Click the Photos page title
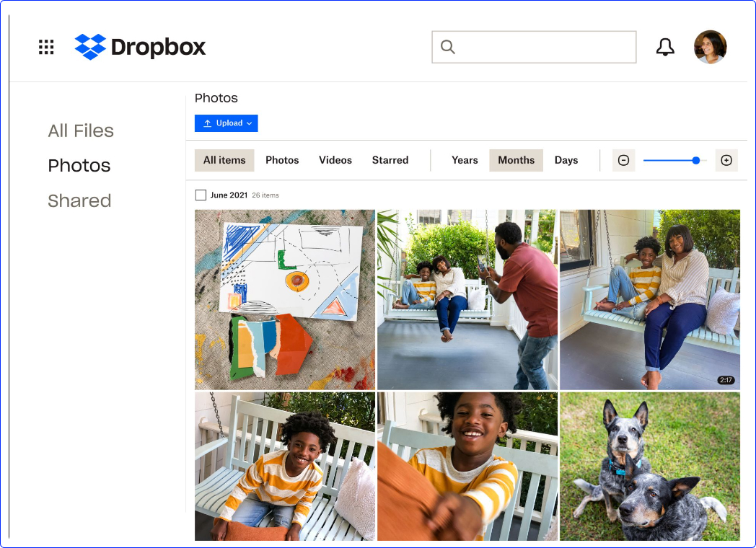756x548 pixels. (216, 98)
